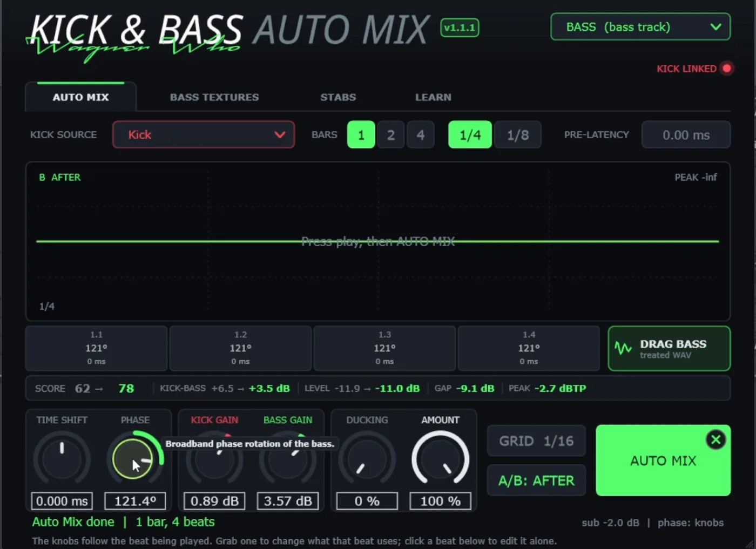The height and width of the screenshot is (549, 756).
Task: Click the 121.4° phase value box
Action: tap(135, 501)
